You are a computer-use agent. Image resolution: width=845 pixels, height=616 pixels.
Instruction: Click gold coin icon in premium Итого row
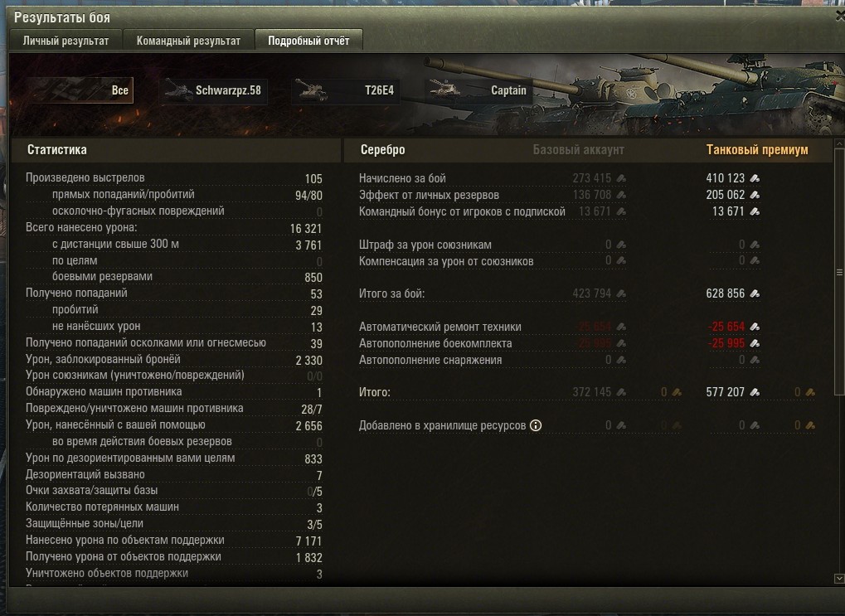coord(809,392)
